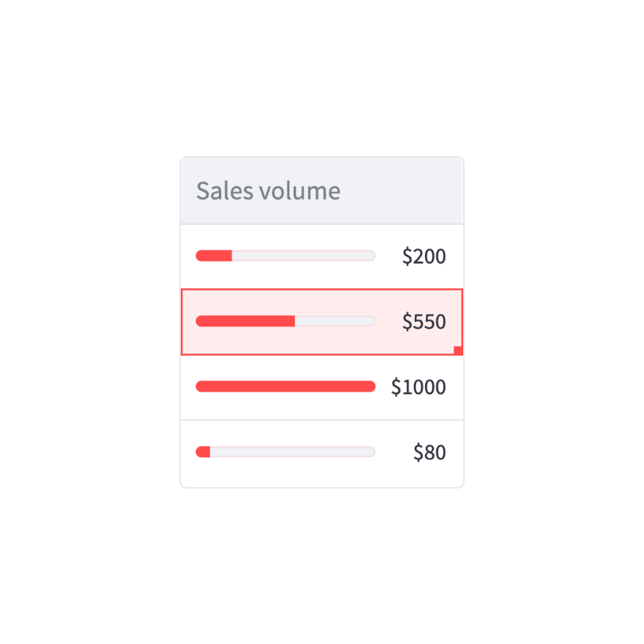The width and height of the screenshot is (644, 644).
Task: Click the progress bar next to $200
Action: pos(285,256)
